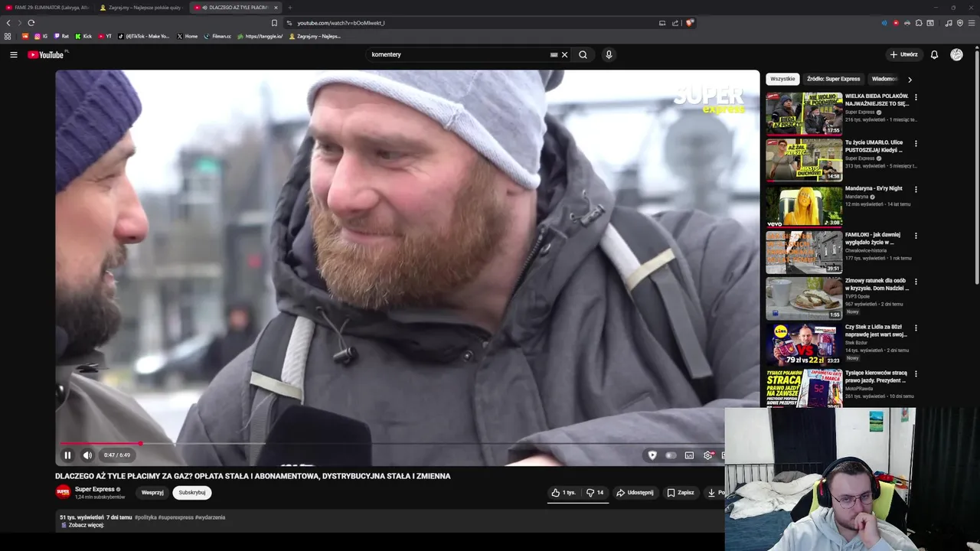The image size is (980, 551).
Task: Select the Wiadomości filter chip
Action: point(884,79)
